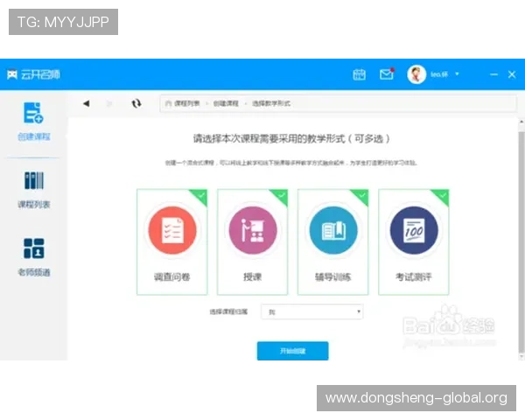Open 课程列表 breadcrumb link
The height and width of the screenshot is (420, 525).
(187, 103)
